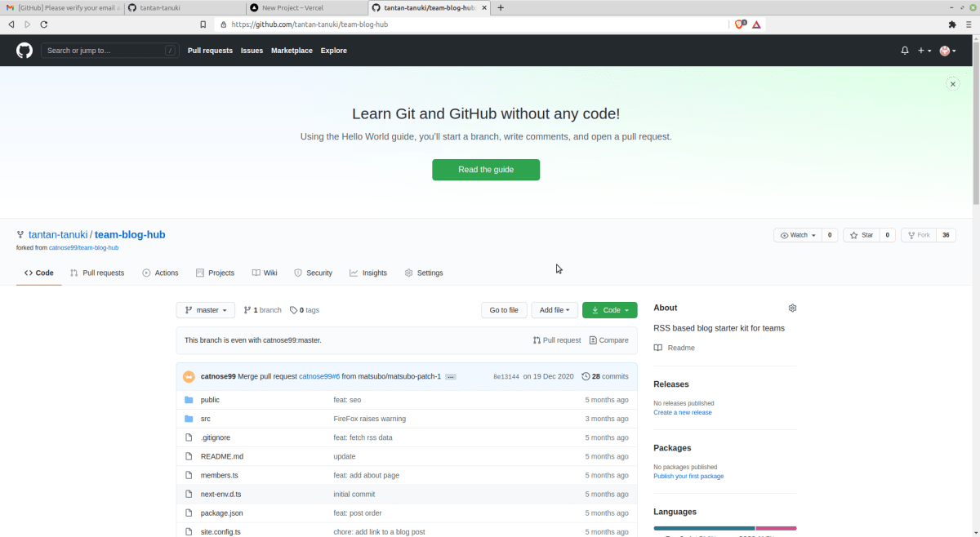The height and width of the screenshot is (537, 980).
Task: Open the .gitignore file
Action: click(216, 437)
